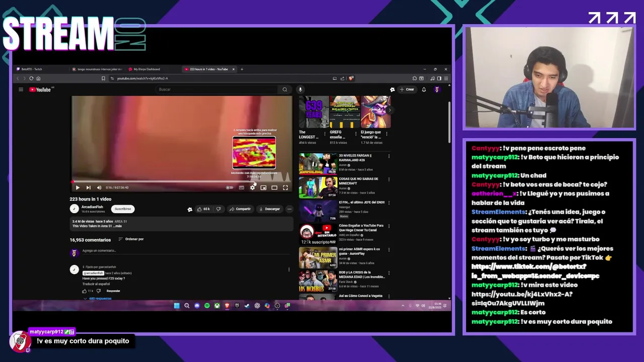Open the pinned comment's three-dot menu
This screenshot has width=644, height=362.
click(289, 269)
